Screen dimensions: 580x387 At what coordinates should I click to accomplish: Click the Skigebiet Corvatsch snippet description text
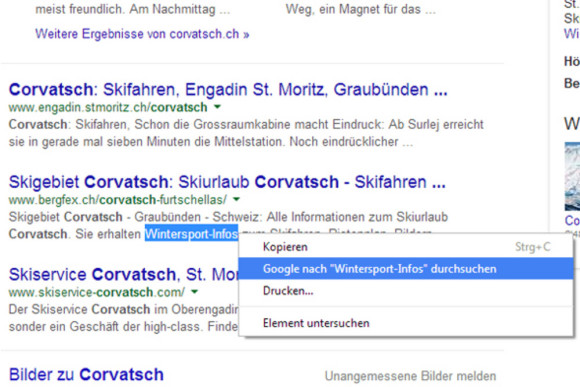click(x=228, y=225)
